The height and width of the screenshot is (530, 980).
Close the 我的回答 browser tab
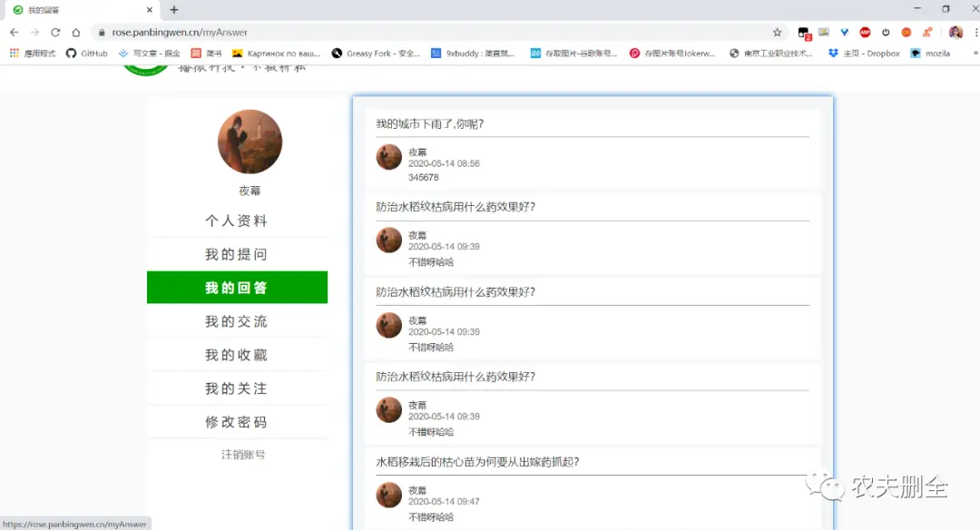(150, 10)
